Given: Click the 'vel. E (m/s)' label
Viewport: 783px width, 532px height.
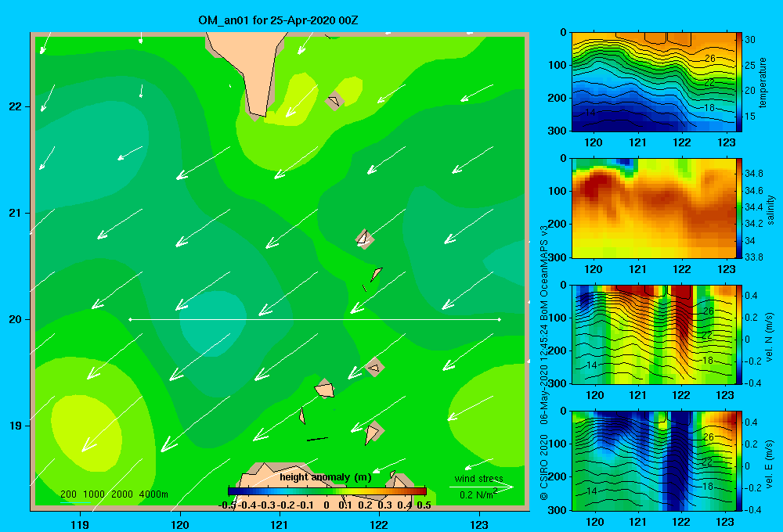Looking at the screenshot, I should click(769, 463).
